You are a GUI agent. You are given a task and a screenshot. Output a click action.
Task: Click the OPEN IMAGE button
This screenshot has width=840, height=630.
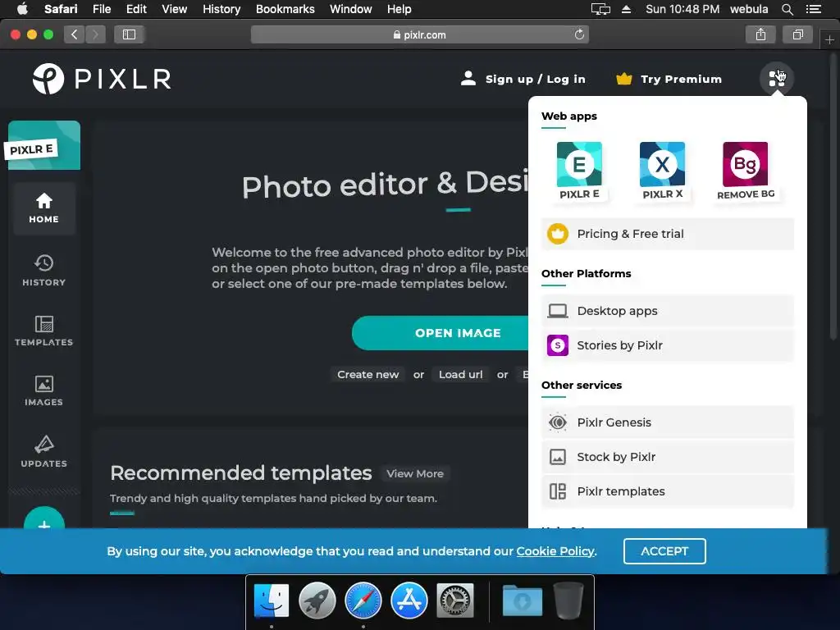[441, 333]
